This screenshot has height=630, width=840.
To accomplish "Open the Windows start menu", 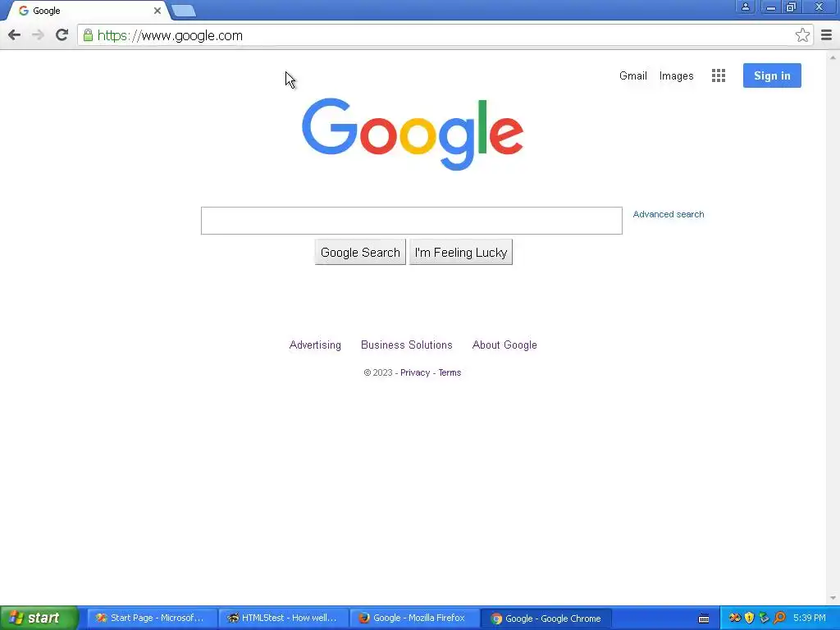I will (39, 619).
